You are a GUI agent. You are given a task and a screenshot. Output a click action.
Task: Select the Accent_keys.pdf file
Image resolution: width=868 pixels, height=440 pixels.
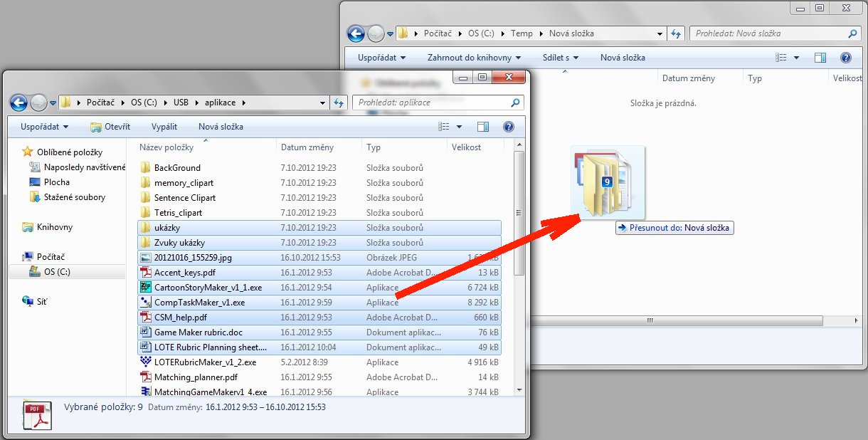(184, 273)
